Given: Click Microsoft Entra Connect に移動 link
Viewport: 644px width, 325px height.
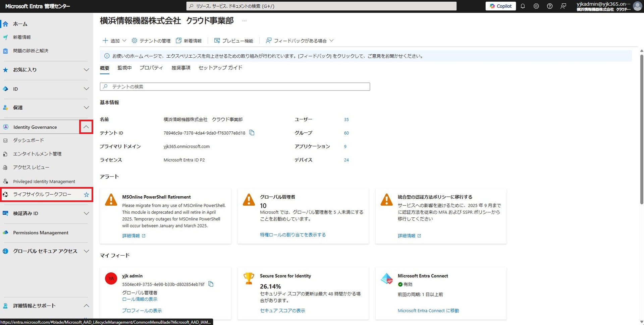Looking at the screenshot, I should (428, 311).
